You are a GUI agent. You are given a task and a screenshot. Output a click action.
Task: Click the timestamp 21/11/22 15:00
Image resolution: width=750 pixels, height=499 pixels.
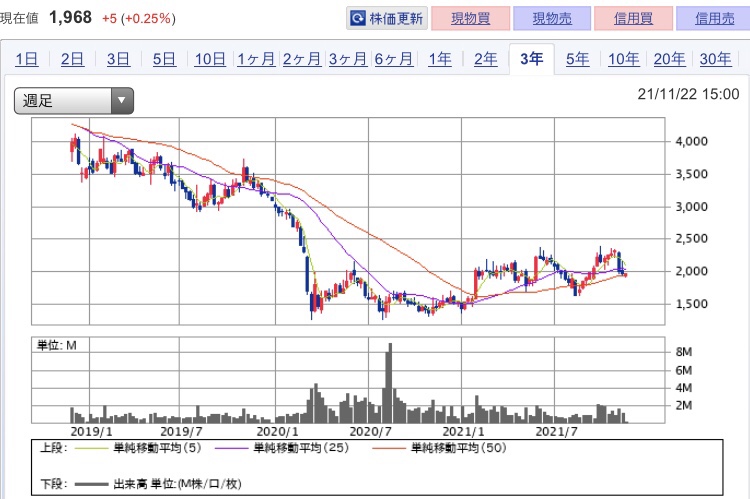(x=688, y=94)
